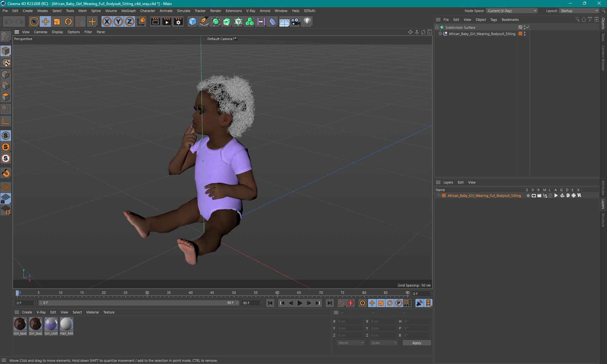Image resolution: width=607 pixels, height=364 pixels.
Task: Toggle X axis lock
Action: (107, 21)
